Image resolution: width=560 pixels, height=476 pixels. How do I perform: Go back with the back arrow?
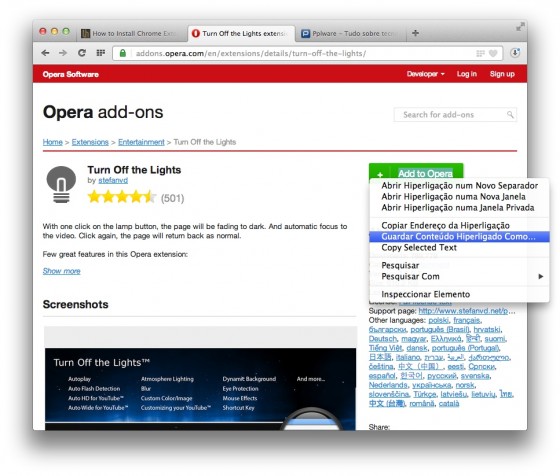click(45, 53)
